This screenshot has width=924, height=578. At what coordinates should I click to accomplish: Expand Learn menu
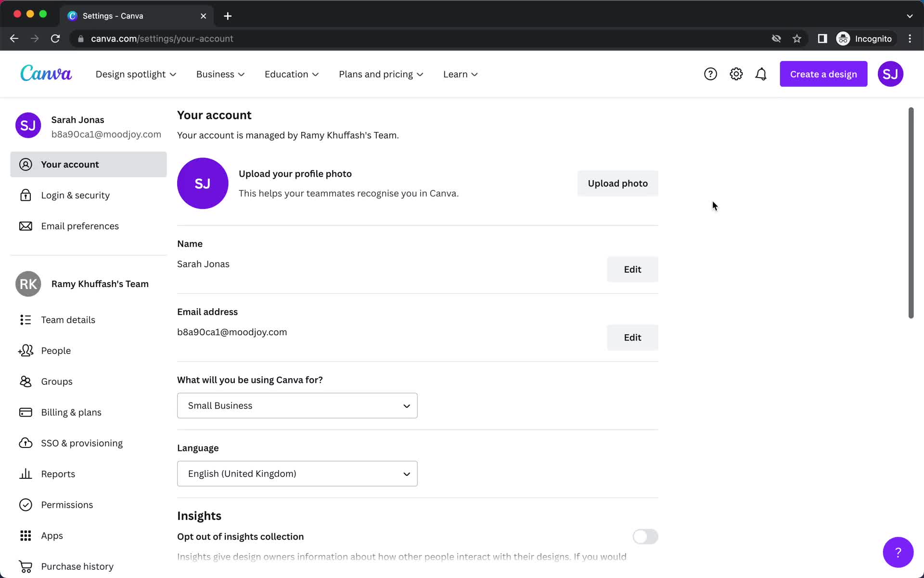click(x=461, y=74)
